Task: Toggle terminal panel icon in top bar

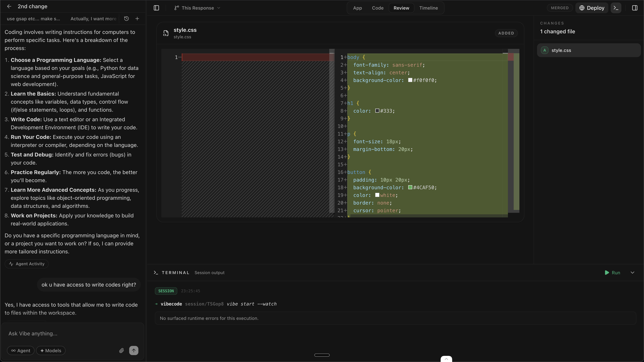Action: coord(616,8)
